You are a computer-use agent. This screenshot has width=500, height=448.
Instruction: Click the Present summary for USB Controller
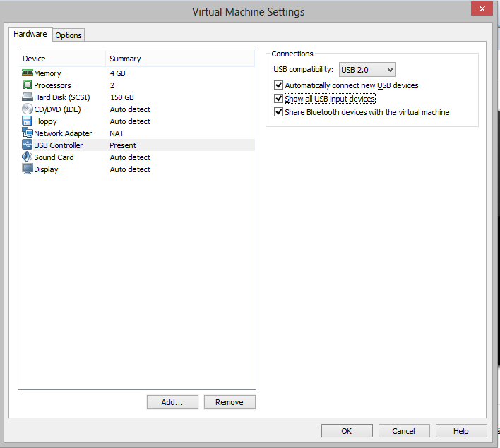[123, 145]
